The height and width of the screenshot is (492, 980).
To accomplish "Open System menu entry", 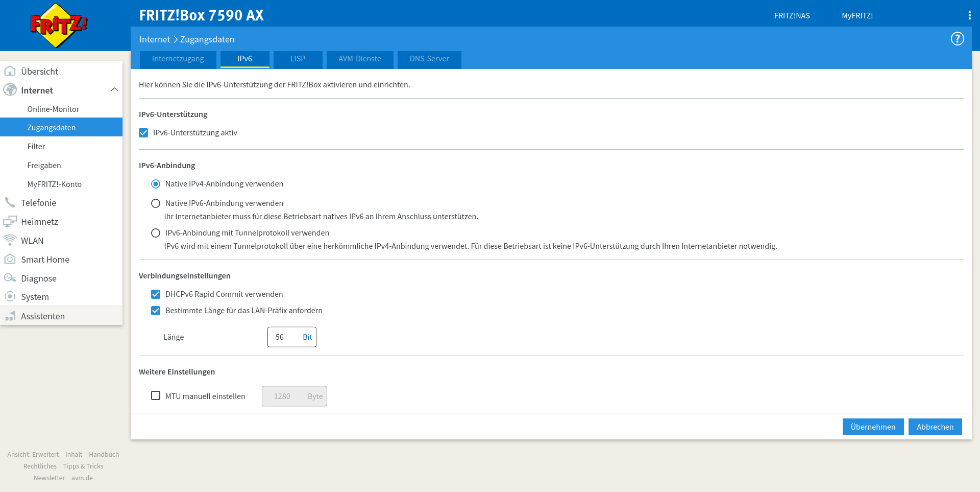I will 61,296.
